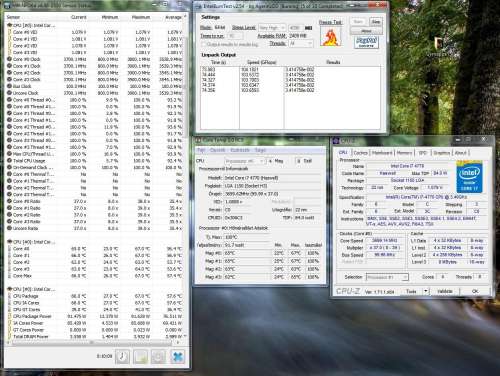Click the Code Name Haswell field in CPU-Z
Viewport: 500px width, 376px height.
coord(388,173)
